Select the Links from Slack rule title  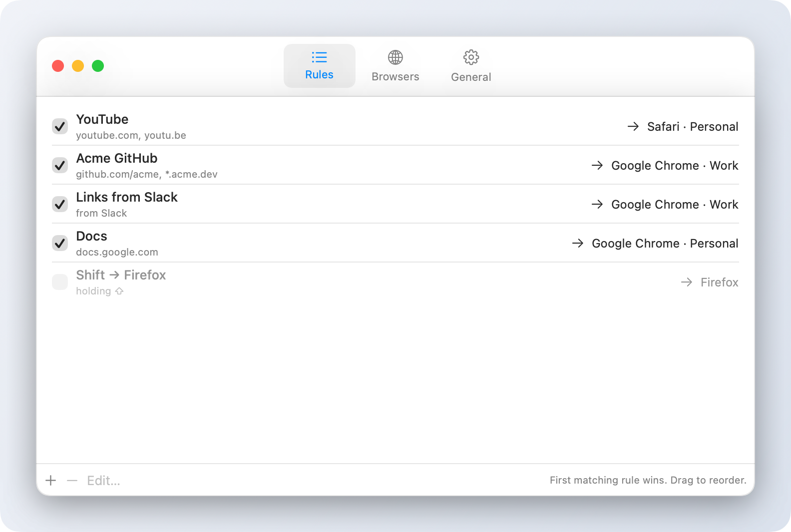point(127,197)
